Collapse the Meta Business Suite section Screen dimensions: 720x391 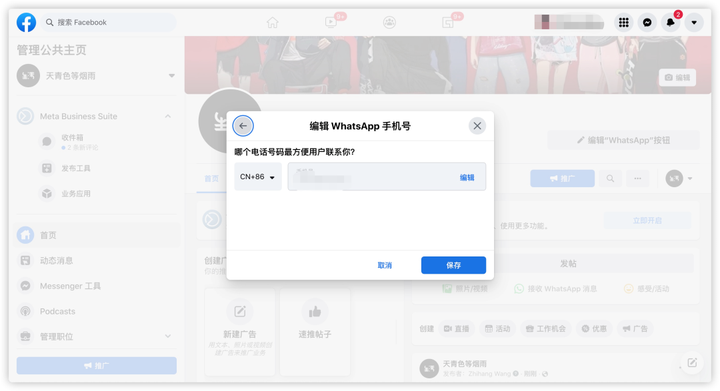[168, 117]
